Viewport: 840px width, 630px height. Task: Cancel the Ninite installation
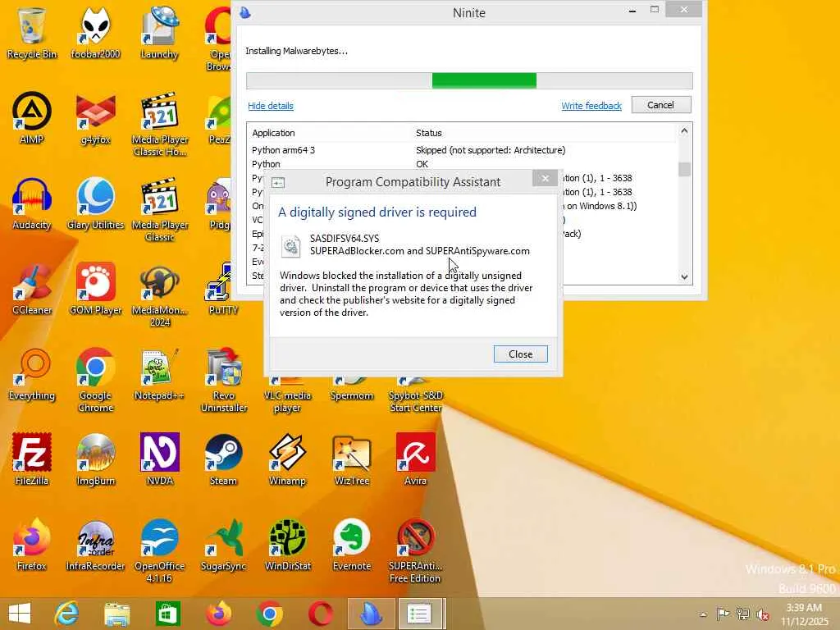pyautogui.click(x=661, y=105)
